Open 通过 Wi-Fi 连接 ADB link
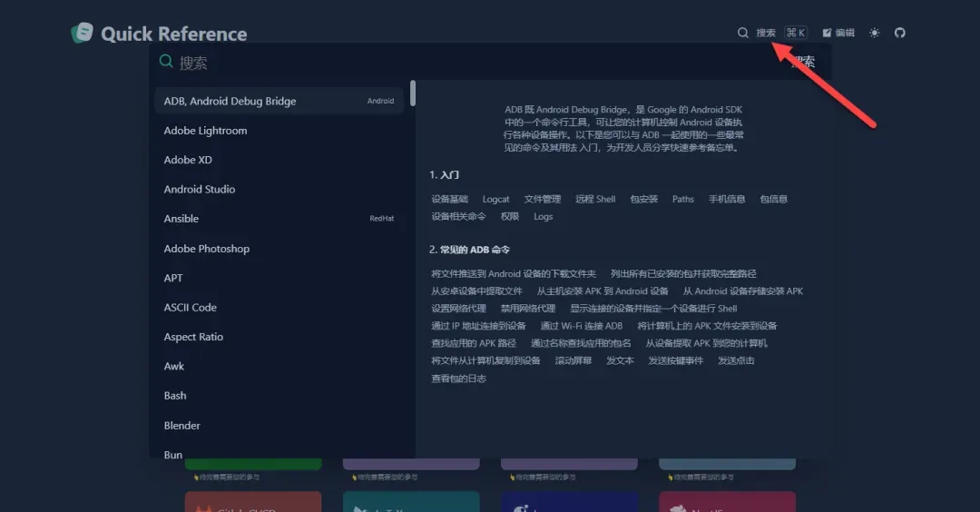 pyautogui.click(x=582, y=326)
